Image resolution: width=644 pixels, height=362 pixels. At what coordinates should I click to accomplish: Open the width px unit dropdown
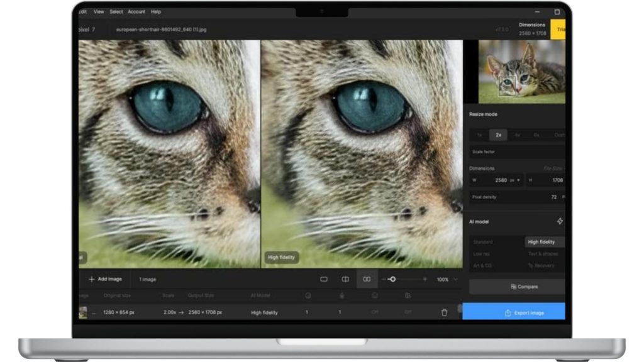point(516,180)
